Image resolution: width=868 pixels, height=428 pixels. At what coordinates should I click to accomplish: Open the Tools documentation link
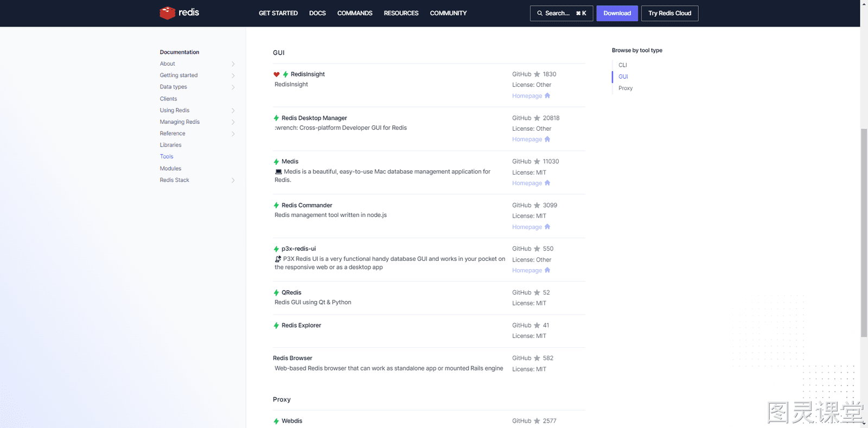[x=167, y=156]
